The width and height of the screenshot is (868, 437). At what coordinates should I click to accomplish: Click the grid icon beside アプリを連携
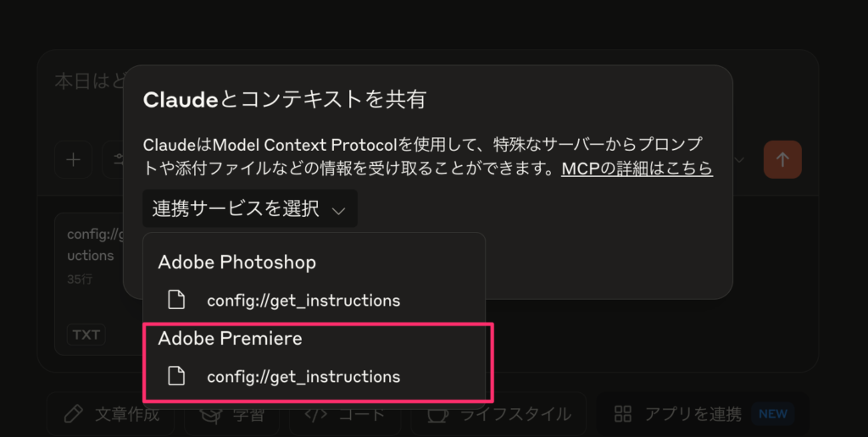pos(623,413)
